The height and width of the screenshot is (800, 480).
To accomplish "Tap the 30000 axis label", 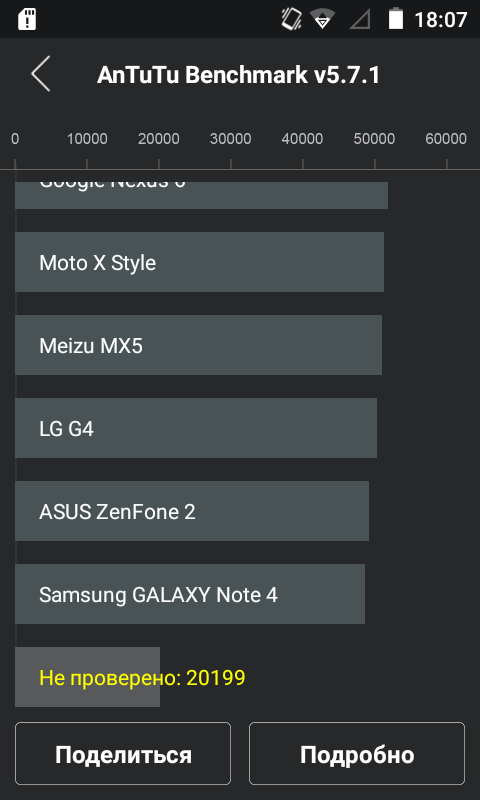I will point(231,138).
